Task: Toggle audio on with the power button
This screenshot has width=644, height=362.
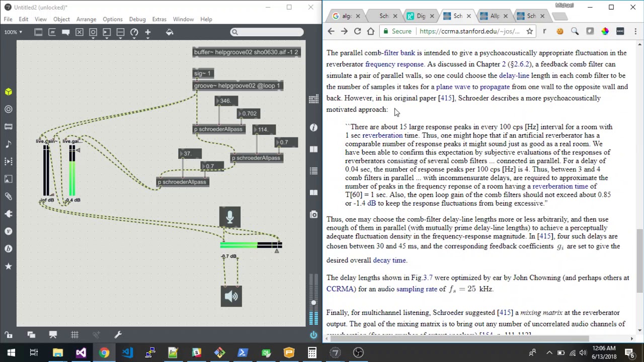Action: pos(313,335)
